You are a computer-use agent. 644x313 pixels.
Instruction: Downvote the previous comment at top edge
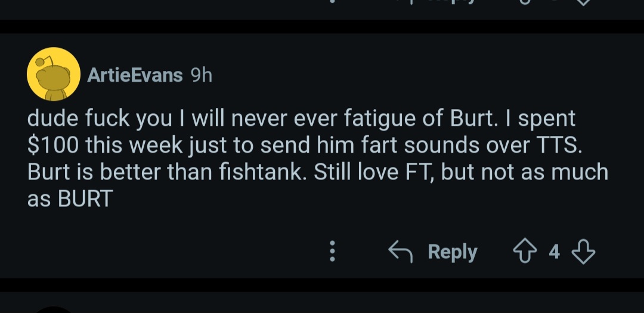click(583, 2)
